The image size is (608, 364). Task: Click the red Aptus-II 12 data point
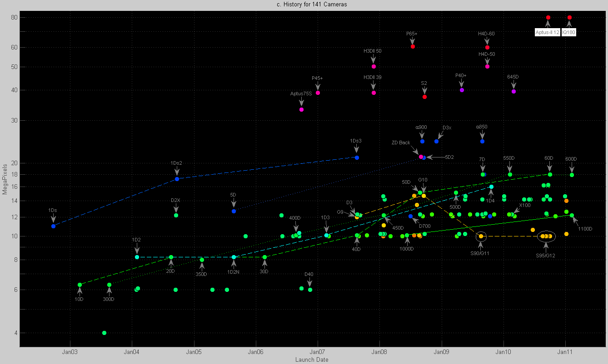(x=548, y=18)
